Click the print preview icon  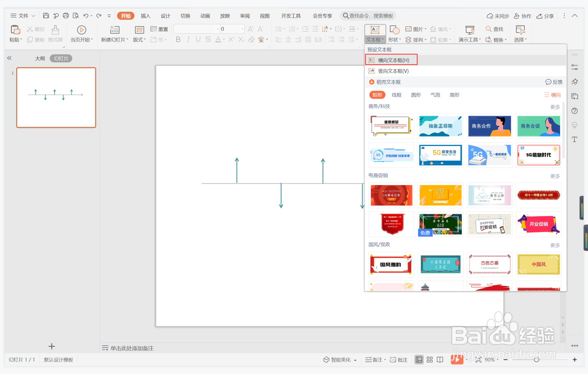coord(76,16)
